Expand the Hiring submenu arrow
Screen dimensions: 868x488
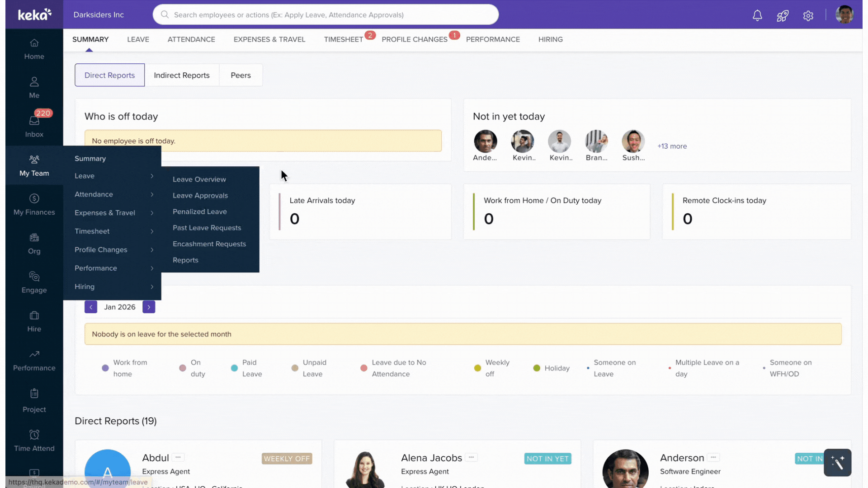point(152,287)
